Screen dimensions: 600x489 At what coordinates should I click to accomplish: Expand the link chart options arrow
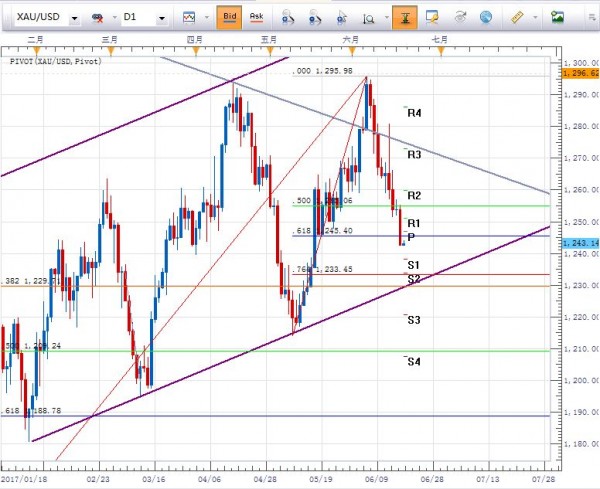click(114, 17)
